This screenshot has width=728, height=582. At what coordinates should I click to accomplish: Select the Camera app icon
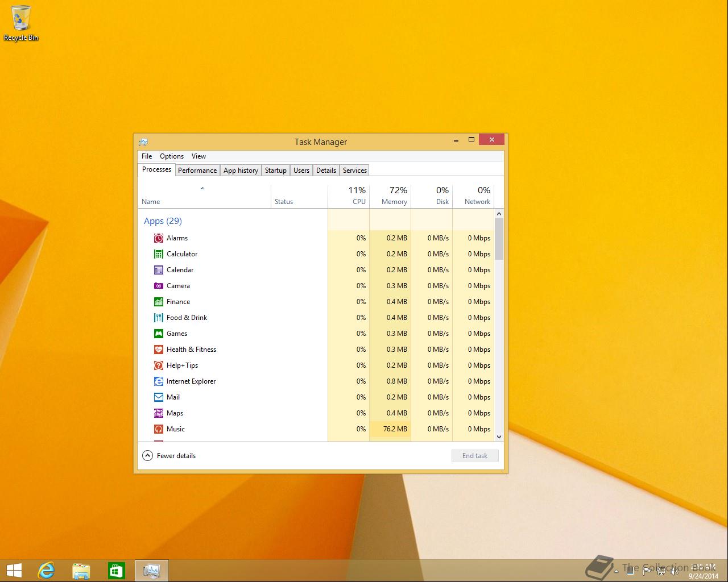click(x=159, y=286)
